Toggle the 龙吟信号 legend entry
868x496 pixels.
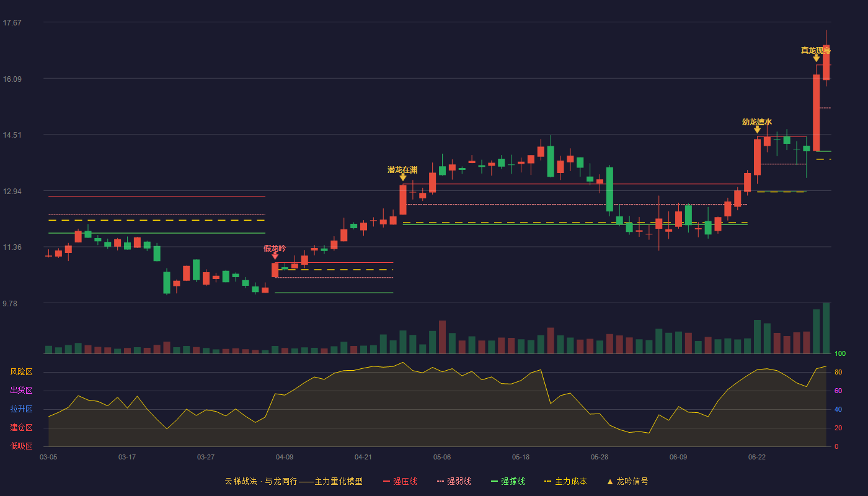click(627, 481)
